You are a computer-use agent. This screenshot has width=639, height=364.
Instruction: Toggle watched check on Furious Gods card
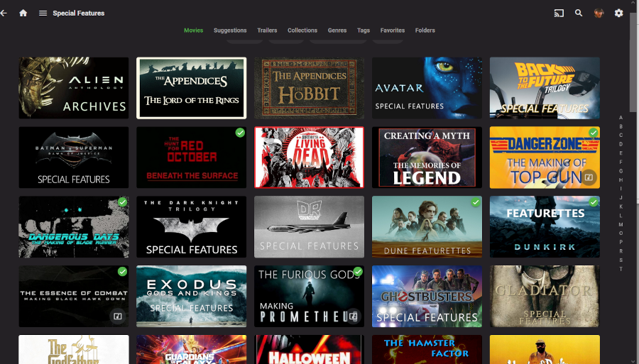tap(358, 272)
